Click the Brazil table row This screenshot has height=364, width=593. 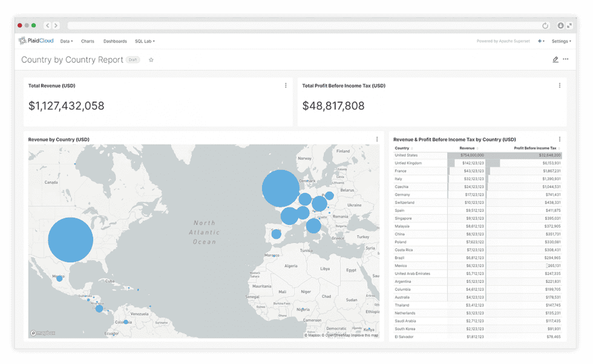tap(477, 258)
